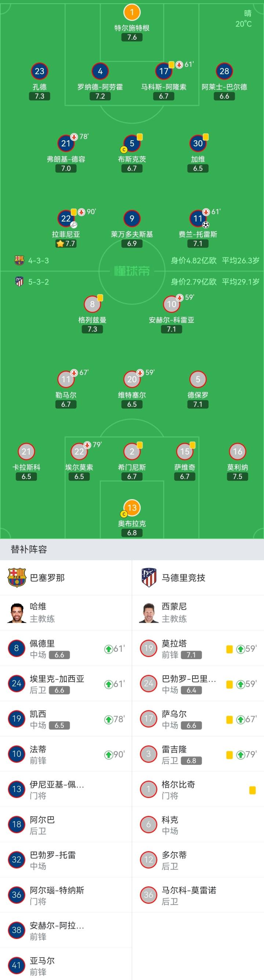Open coach 哈维 profile photo
Viewport: 264px width, 980px height.
[x=16, y=612]
